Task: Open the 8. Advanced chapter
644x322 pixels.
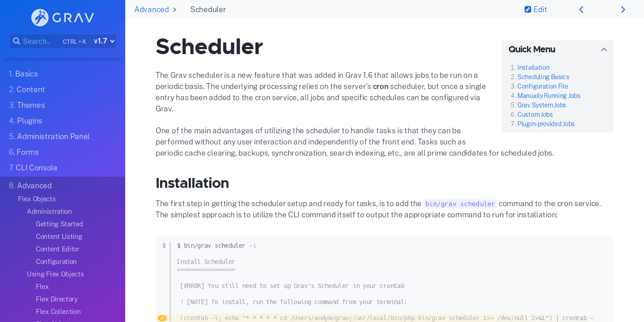Action: coord(30,186)
